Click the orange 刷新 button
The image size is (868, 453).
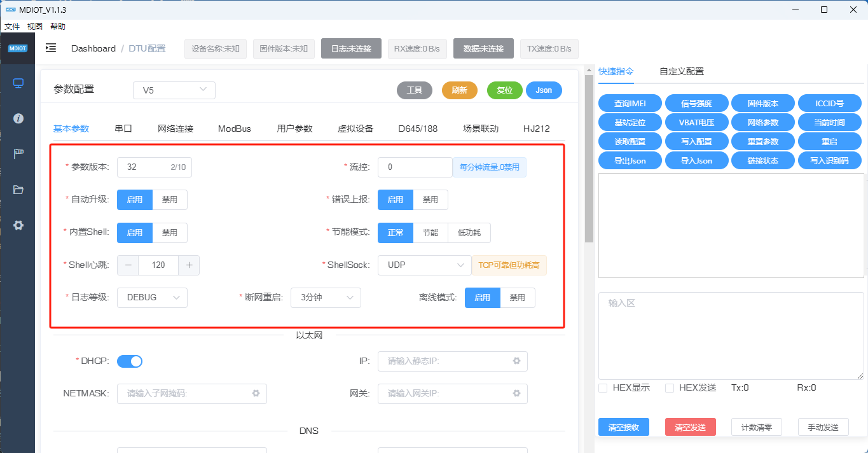459,90
